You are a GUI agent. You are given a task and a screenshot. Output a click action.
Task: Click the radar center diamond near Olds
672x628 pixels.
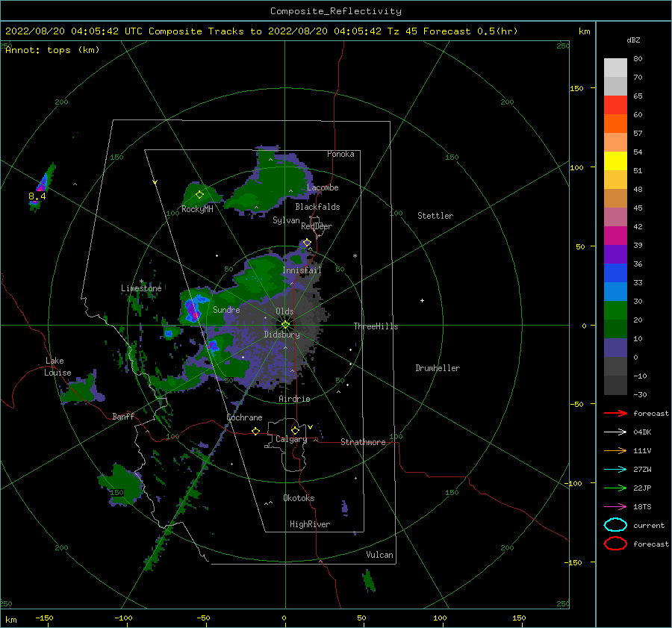[285, 325]
